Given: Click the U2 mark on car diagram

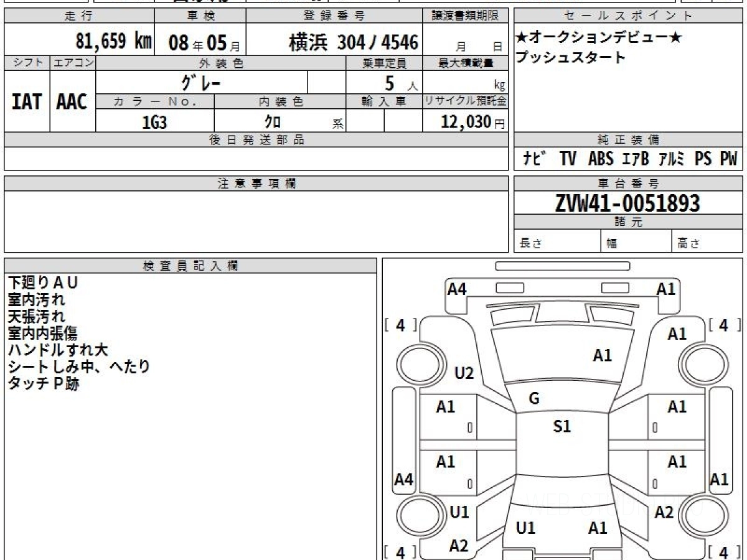Looking at the screenshot, I should (x=464, y=373).
